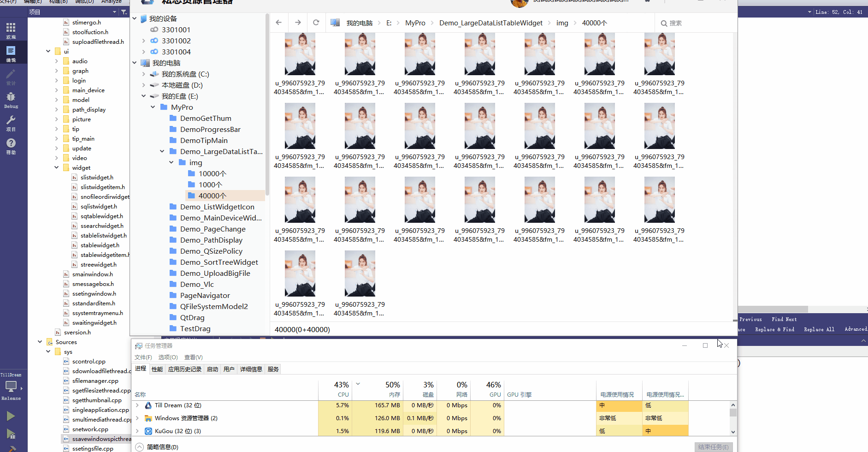Click the scontrol.cpp file icon
This screenshot has width=868, height=452.
tap(66, 361)
